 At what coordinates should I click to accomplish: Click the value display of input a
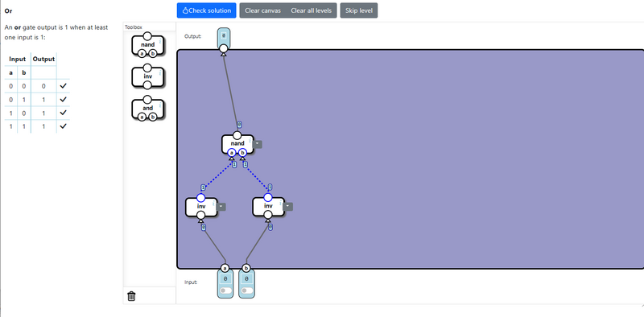(225, 279)
